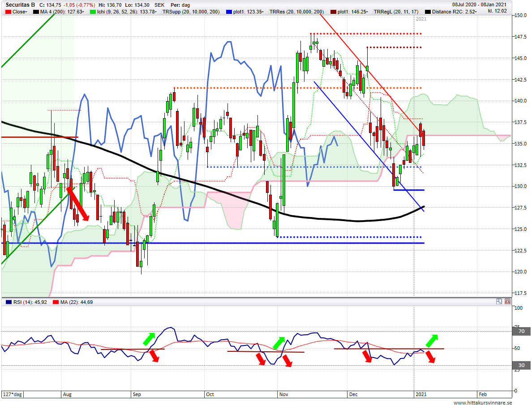Click the red MA (22) color swatch
The height and width of the screenshot is (405, 532).
56,302
